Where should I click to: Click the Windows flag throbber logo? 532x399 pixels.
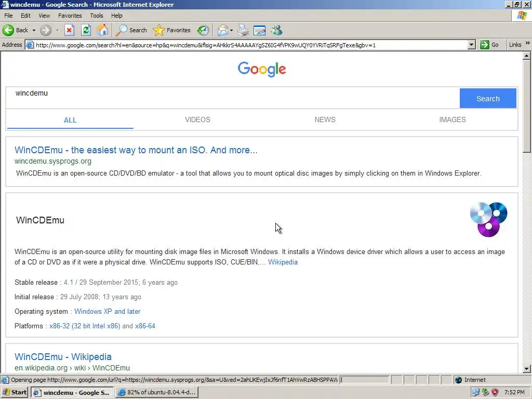[x=522, y=16]
